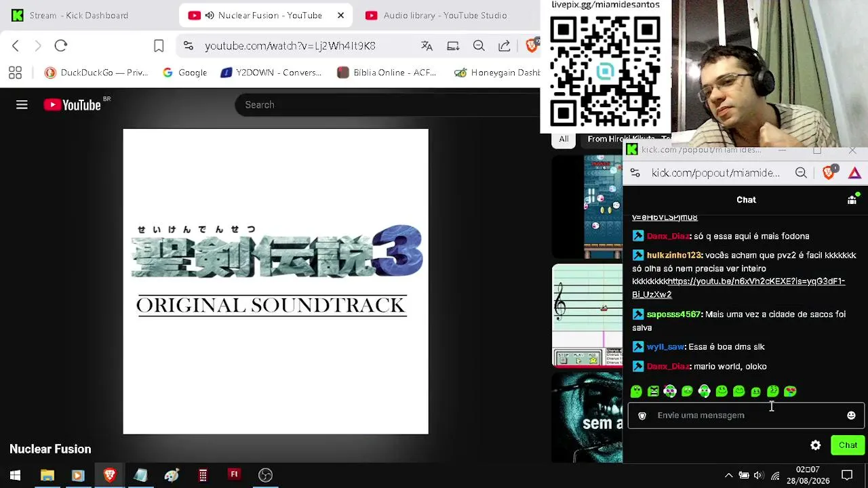Screen dimensions: 868x488
Task: Open the music sheet recommended video thumbnail
Action: (587, 316)
